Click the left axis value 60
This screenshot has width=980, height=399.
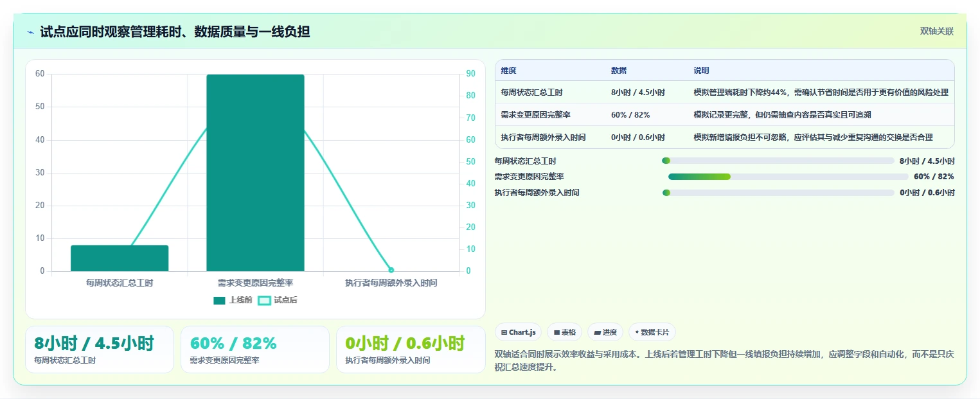tap(40, 74)
